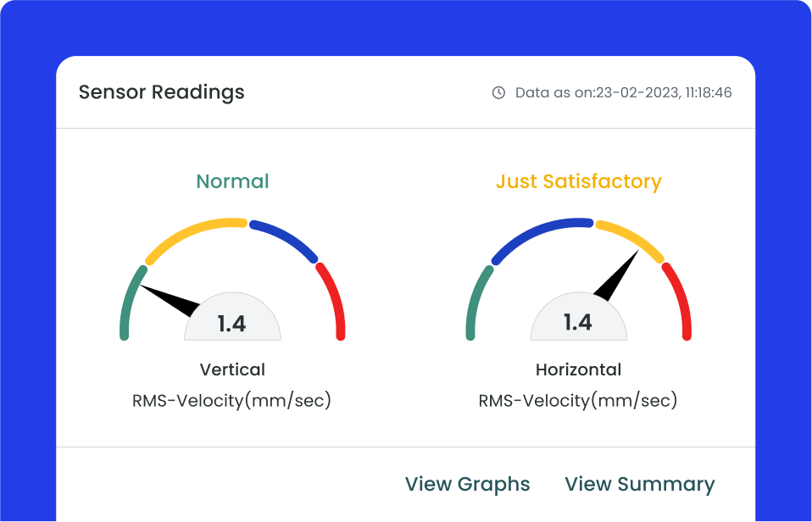Click the 1.4 reading on the Horizontal gauge
The width and height of the screenshot is (812, 522).
point(579,323)
